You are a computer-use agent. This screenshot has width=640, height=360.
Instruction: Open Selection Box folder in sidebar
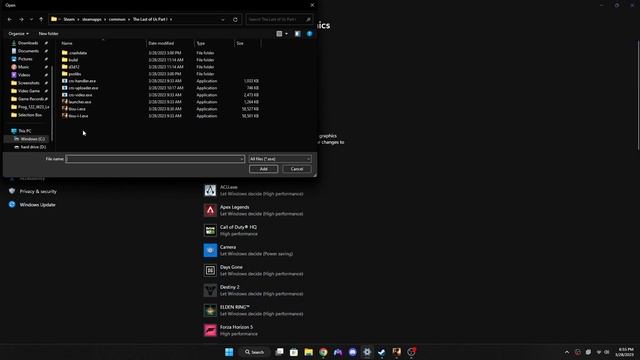(29, 115)
